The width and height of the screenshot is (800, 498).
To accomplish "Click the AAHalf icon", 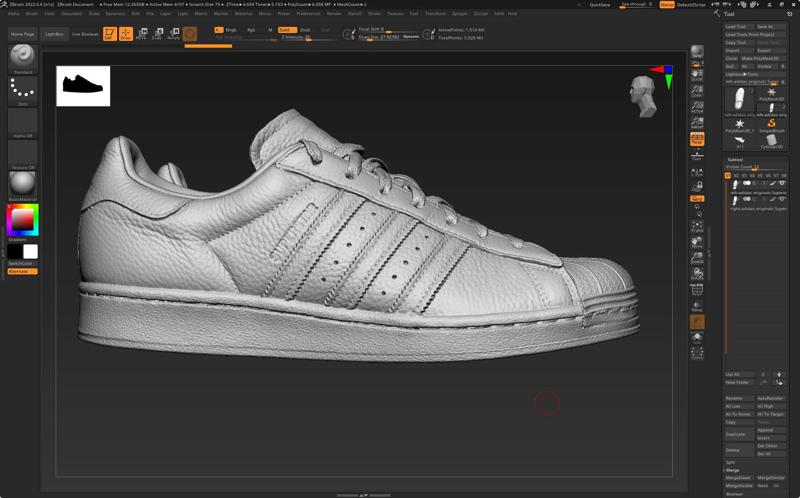I will (697, 123).
